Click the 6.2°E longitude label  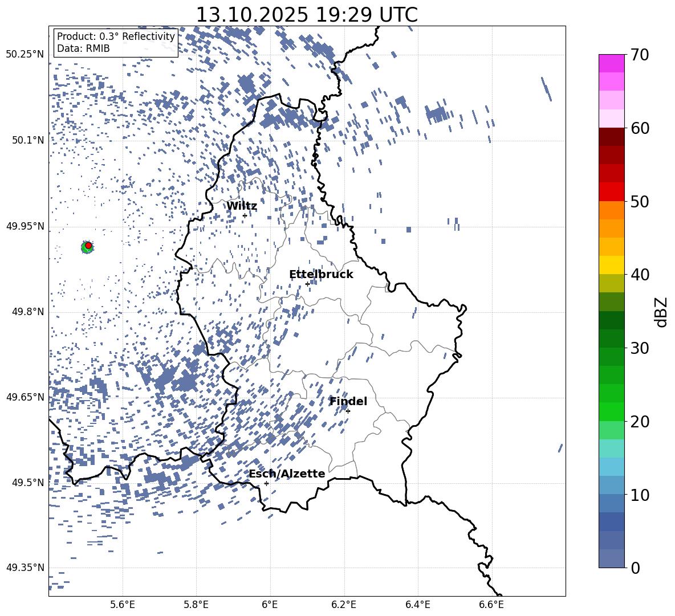pos(344,605)
